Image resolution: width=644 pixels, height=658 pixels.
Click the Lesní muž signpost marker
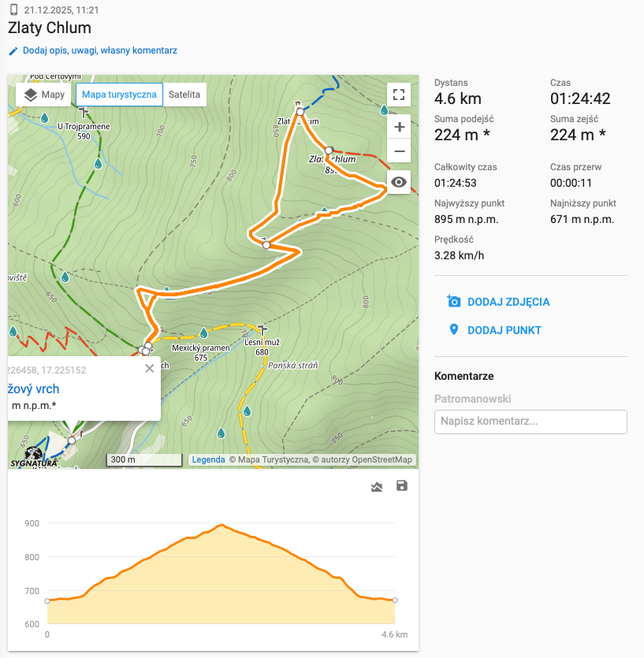click(x=262, y=329)
